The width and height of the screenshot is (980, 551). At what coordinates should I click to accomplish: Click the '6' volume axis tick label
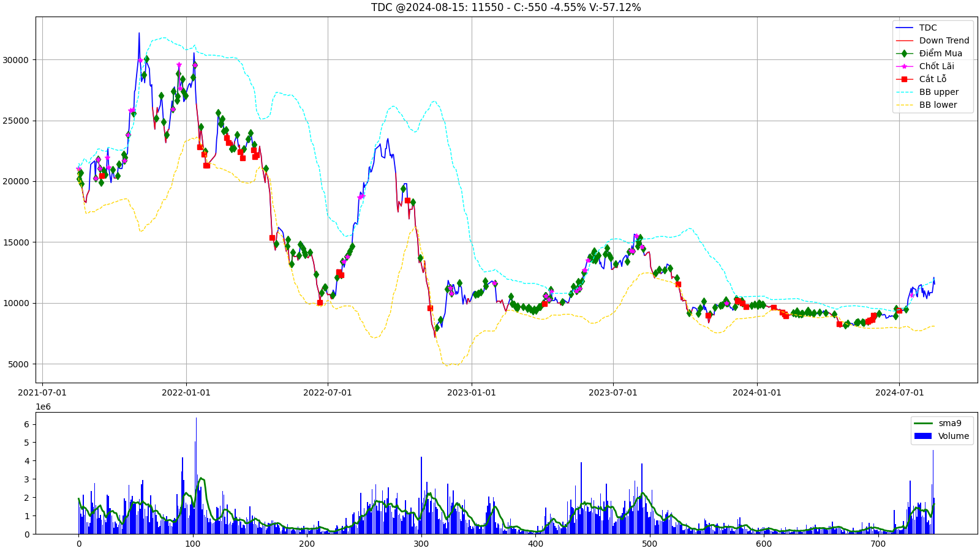(26, 424)
